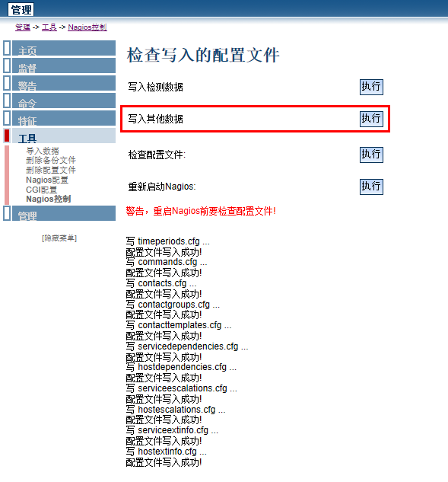Click the 写入其他数据 label
Image resolution: width=448 pixels, height=482 pixels.
tap(155, 119)
